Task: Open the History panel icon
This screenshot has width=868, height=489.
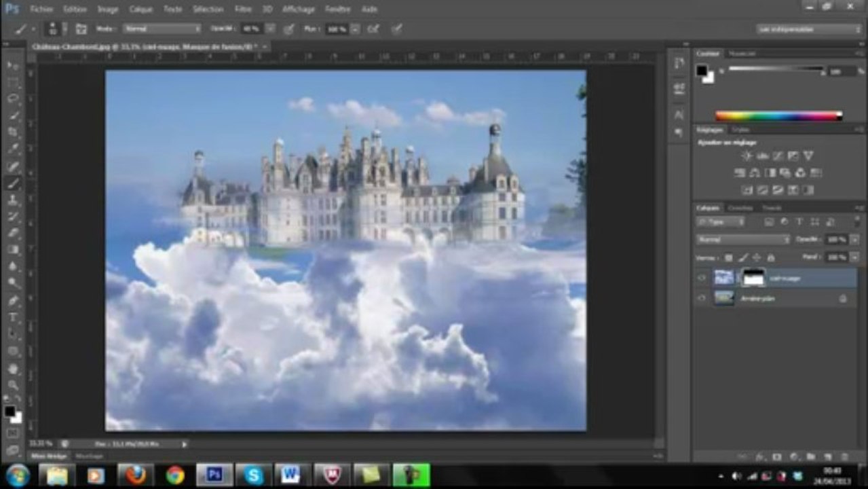Action: (x=679, y=63)
